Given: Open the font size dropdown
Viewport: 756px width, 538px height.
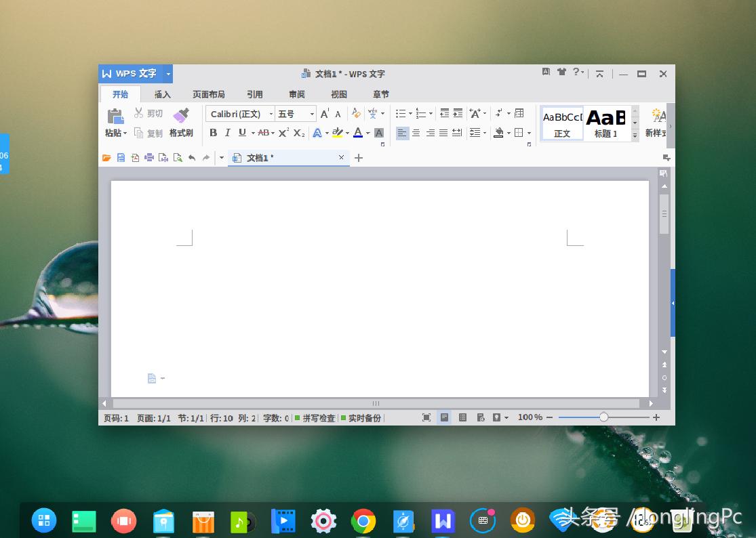Looking at the screenshot, I should point(311,113).
